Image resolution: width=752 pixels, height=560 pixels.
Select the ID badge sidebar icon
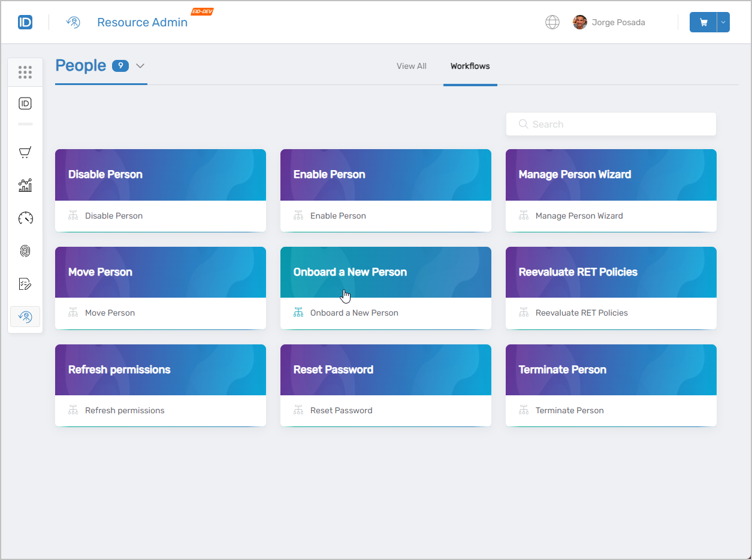(x=25, y=104)
